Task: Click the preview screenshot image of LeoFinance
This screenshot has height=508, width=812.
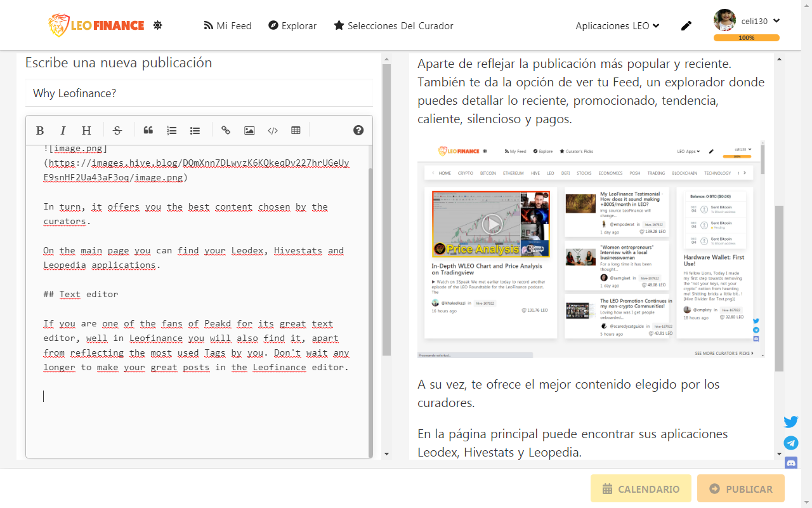Action: pyautogui.click(x=591, y=249)
